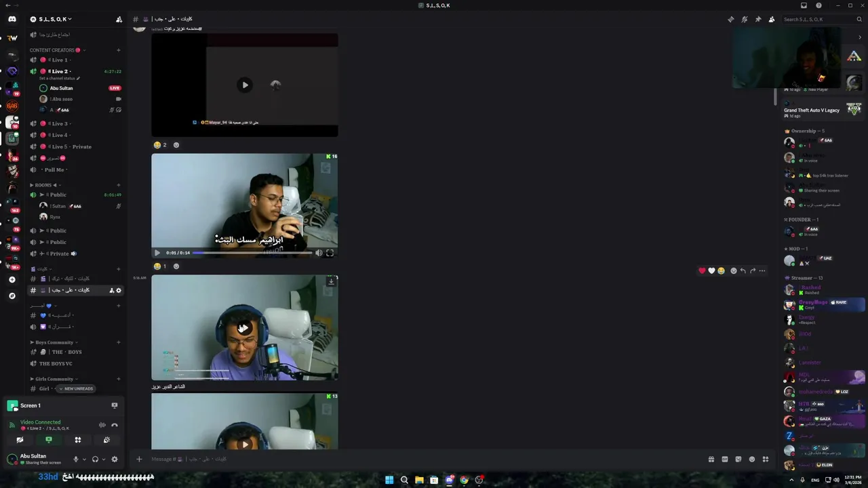Click Abu Sultan in Live 2 channel

tap(61, 88)
